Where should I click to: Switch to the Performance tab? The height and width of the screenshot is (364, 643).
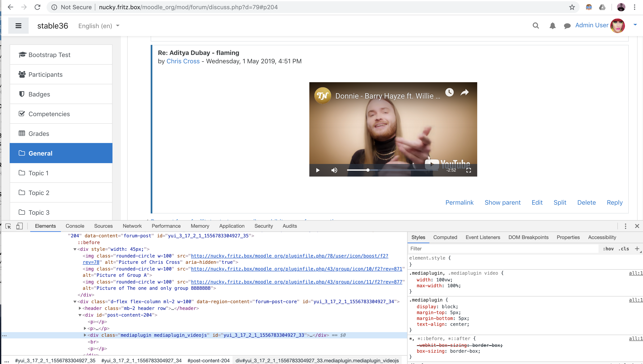[166, 226]
